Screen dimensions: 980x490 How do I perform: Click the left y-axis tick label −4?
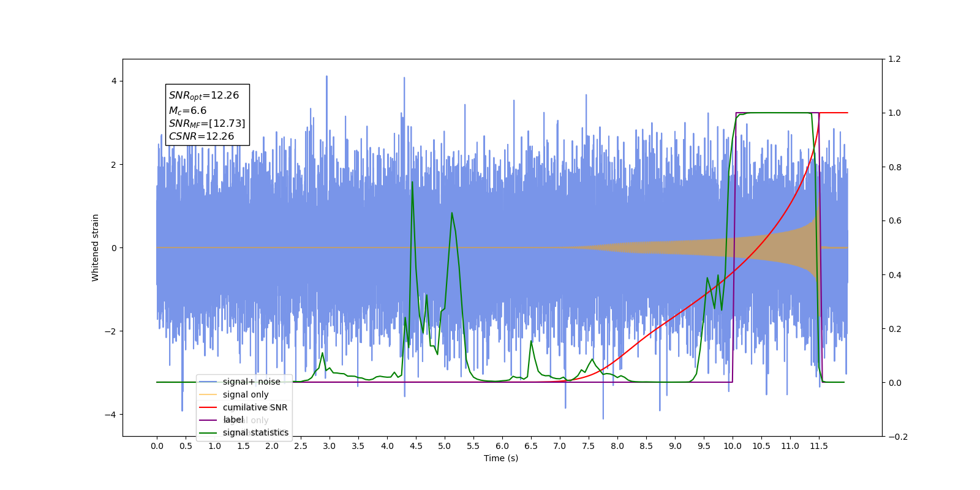111,415
